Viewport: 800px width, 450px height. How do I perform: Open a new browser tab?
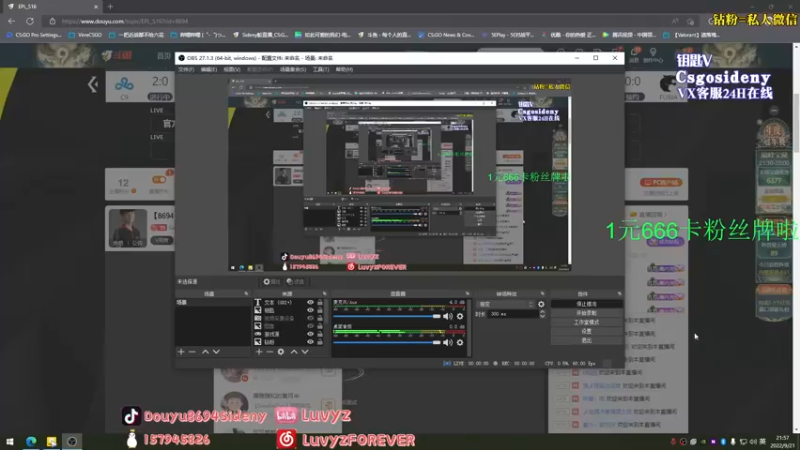coord(110,7)
